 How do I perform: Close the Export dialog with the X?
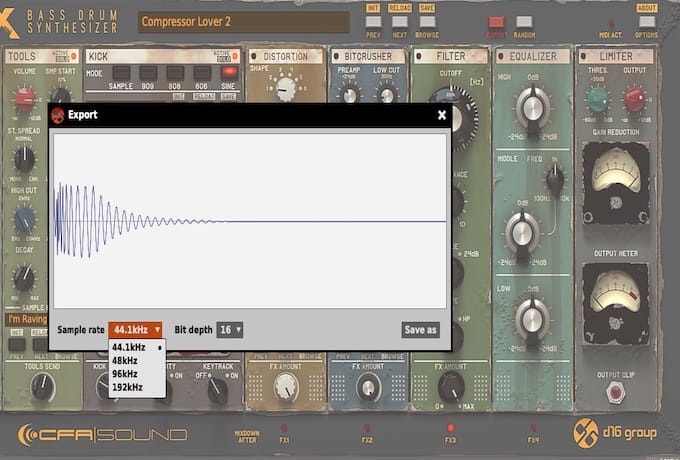point(441,115)
